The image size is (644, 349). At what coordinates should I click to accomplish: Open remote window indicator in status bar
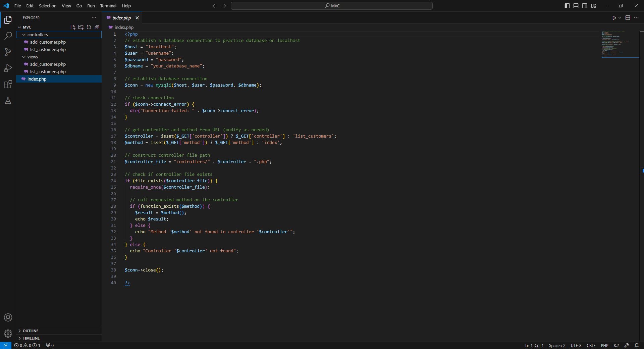pos(6,345)
